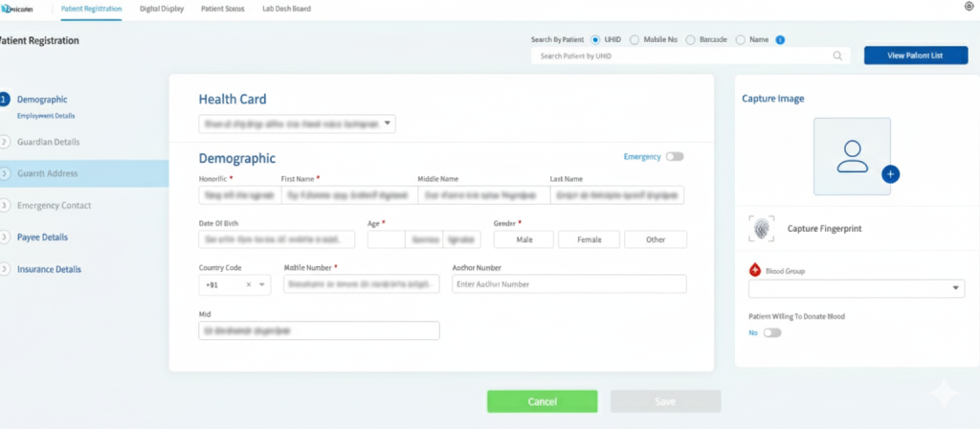Clear country code with the x icon
The height and width of the screenshot is (429, 980).
(249, 285)
